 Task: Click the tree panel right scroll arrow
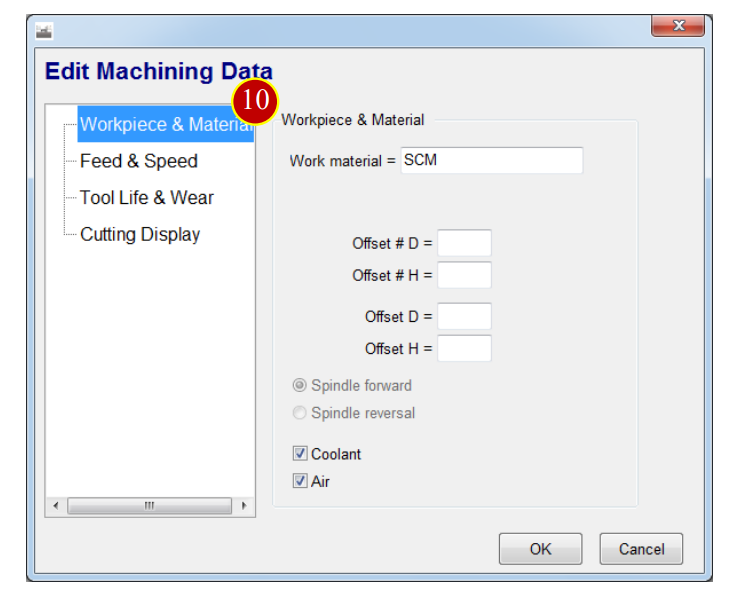(x=244, y=506)
